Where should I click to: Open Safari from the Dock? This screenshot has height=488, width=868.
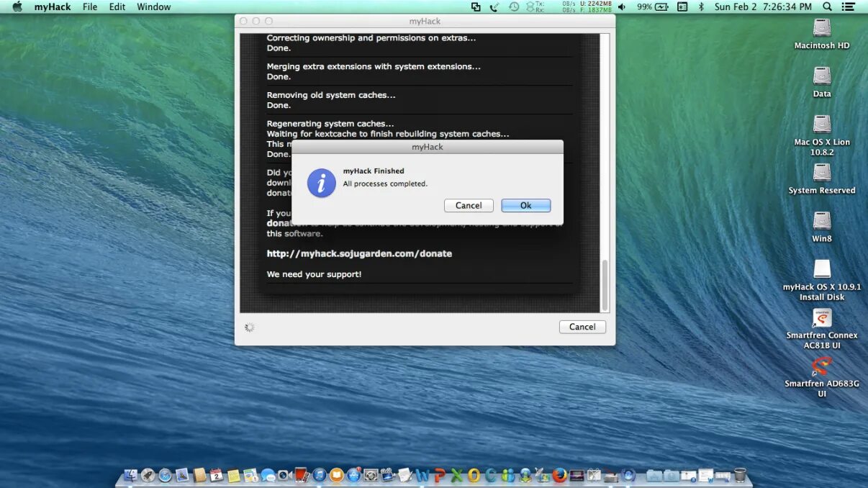[165, 475]
